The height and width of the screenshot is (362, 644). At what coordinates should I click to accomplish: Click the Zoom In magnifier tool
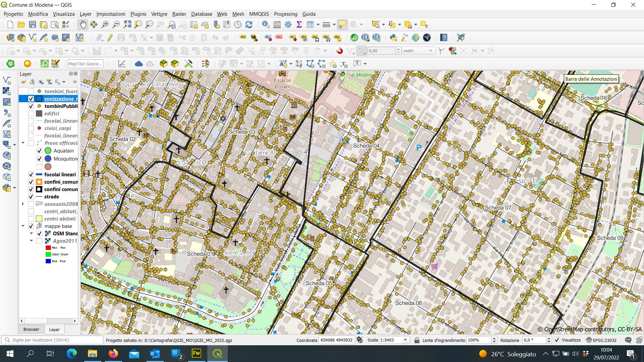point(105,24)
